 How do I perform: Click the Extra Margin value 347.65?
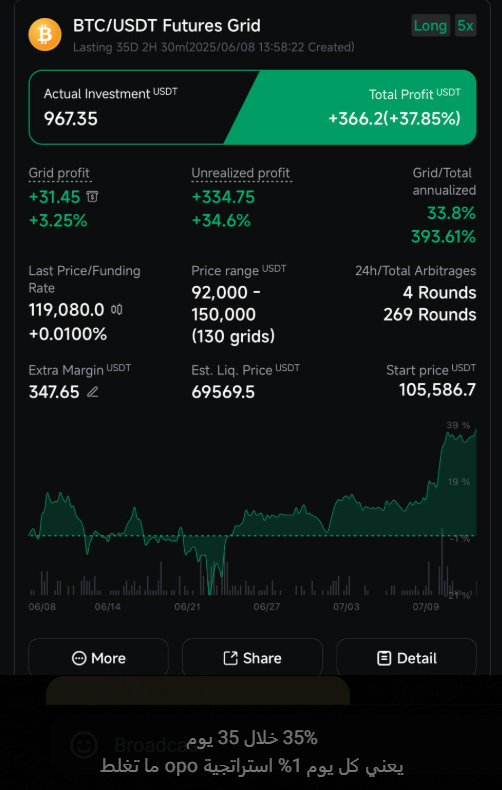pyautogui.click(x=54, y=392)
